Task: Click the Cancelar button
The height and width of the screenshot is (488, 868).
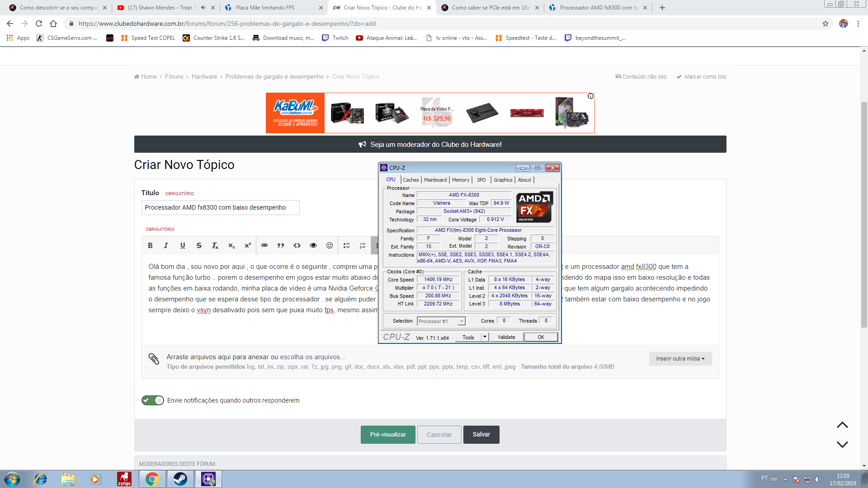Action: point(439,435)
